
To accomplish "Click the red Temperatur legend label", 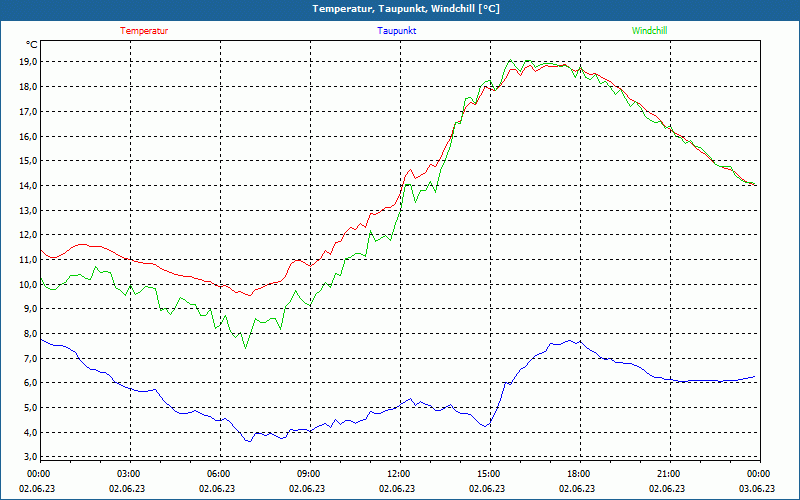I will pos(144,31).
